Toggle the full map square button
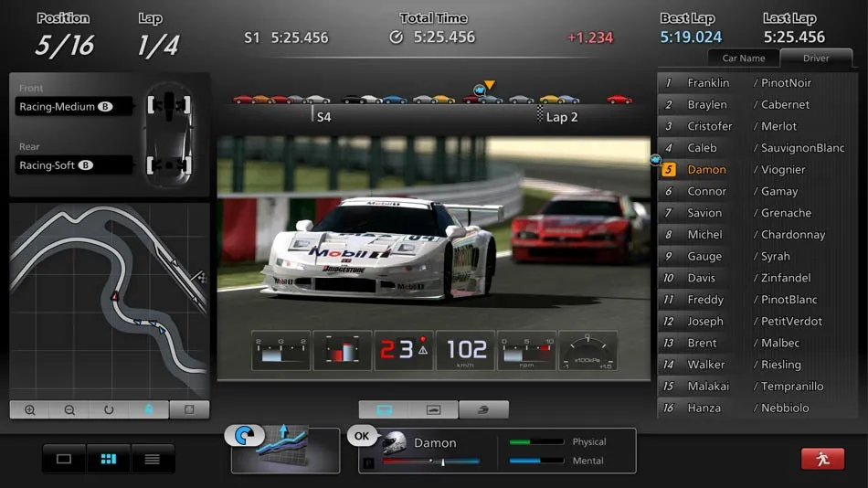This screenshot has width=868, height=488. click(x=189, y=410)
